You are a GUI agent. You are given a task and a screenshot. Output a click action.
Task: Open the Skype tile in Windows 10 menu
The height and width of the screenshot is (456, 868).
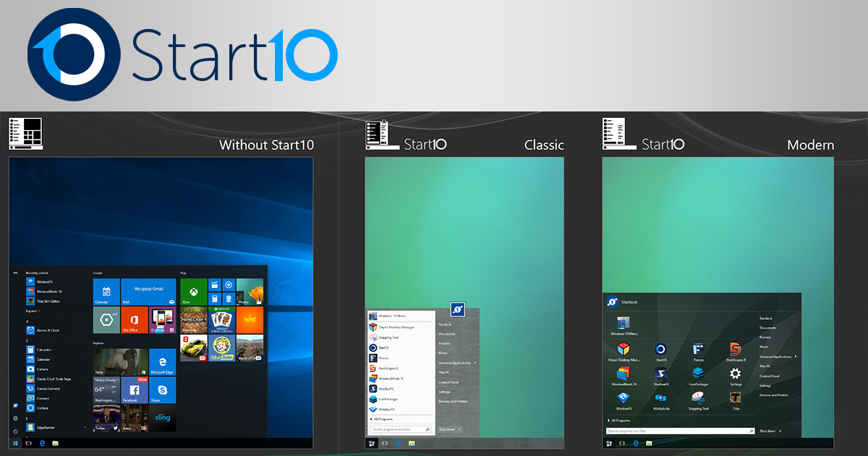tap(163, 390)
